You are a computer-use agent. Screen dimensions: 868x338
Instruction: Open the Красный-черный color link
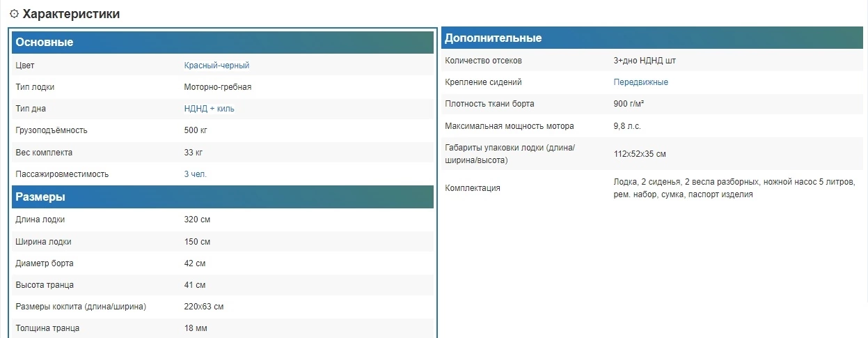tap(216, 66)
